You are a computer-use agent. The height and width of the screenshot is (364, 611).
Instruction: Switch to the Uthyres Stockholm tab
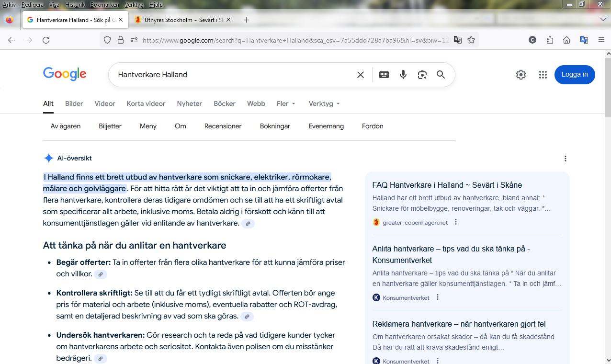tap(181, 20)
